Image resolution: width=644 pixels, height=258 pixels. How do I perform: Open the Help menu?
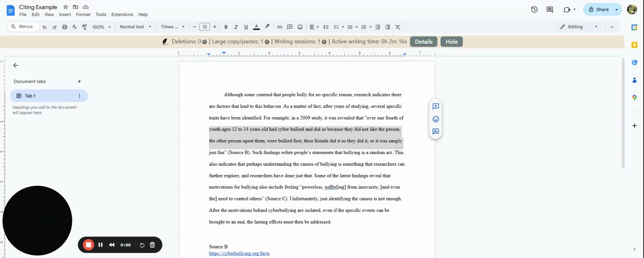click(x=143, y=15)
